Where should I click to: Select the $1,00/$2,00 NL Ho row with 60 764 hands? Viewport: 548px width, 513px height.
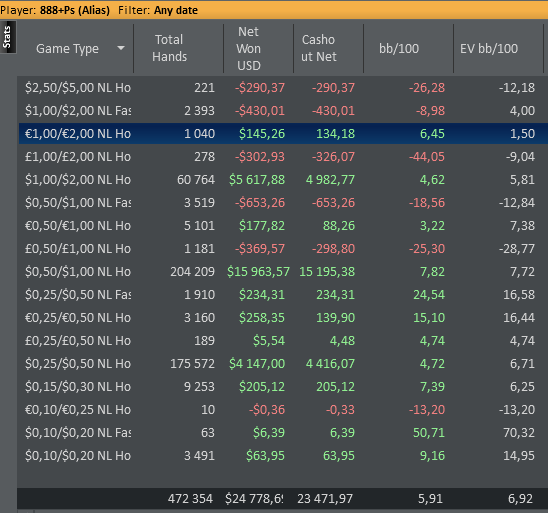pos(283,180)
